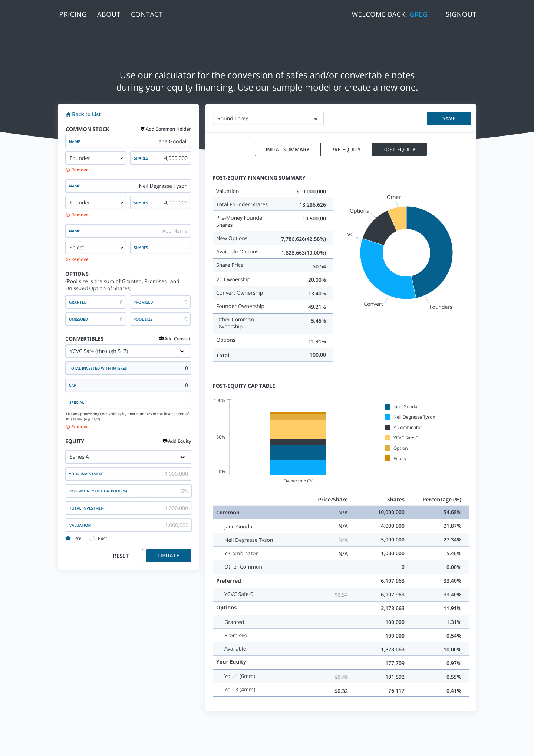Viewport: 534px width, 756px height.
Task: Click the Add Common Holder graduation cap icon
Action: pos(142,129)
